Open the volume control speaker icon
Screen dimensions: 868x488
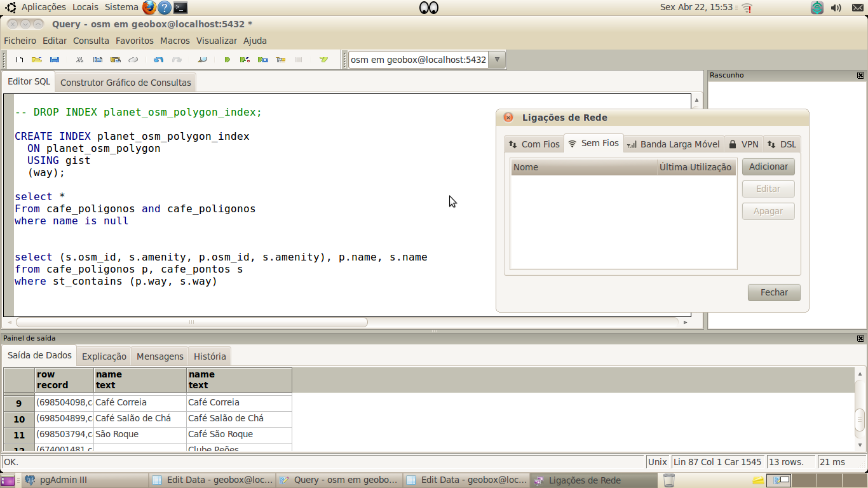[836, 8]
